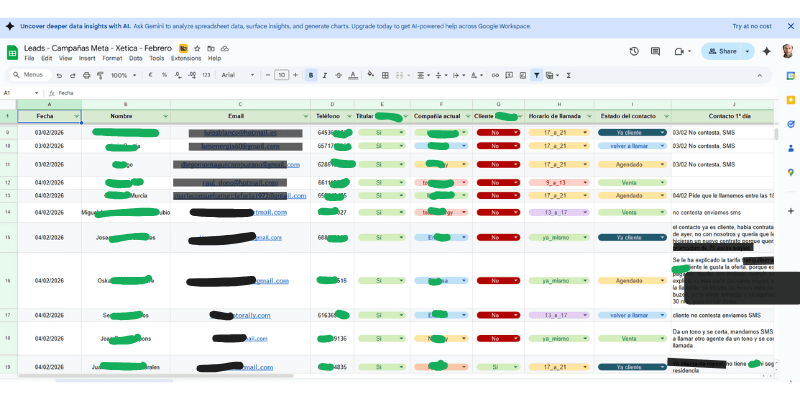This screenshot has width=800, height=400.
Task: Apply percent format with the % icon
Action: 164,76
